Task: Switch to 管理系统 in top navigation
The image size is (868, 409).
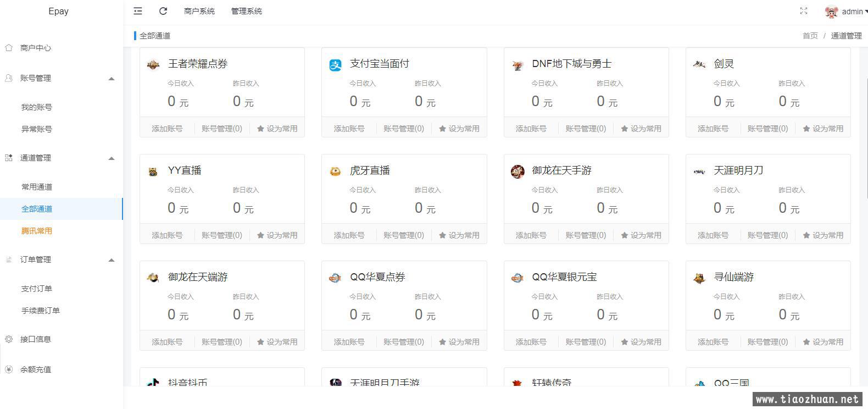Action: [247, 11]
